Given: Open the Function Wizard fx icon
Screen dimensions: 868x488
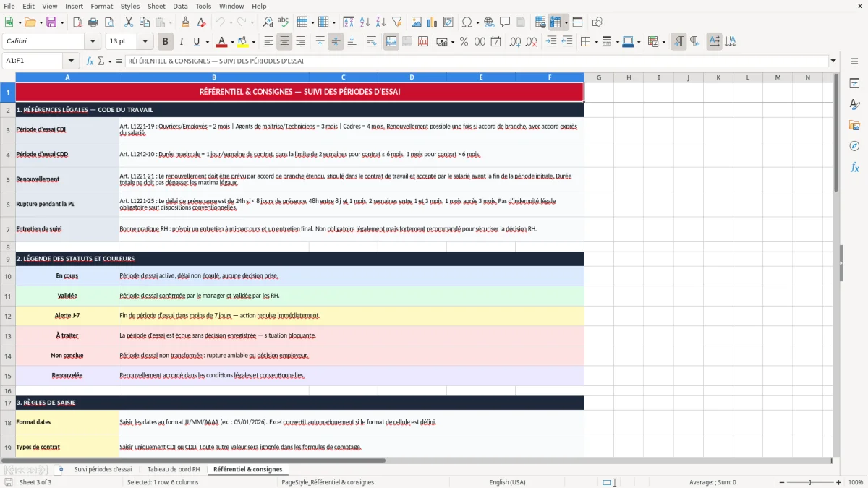Looking at the screenshot, I should (90, 61).
